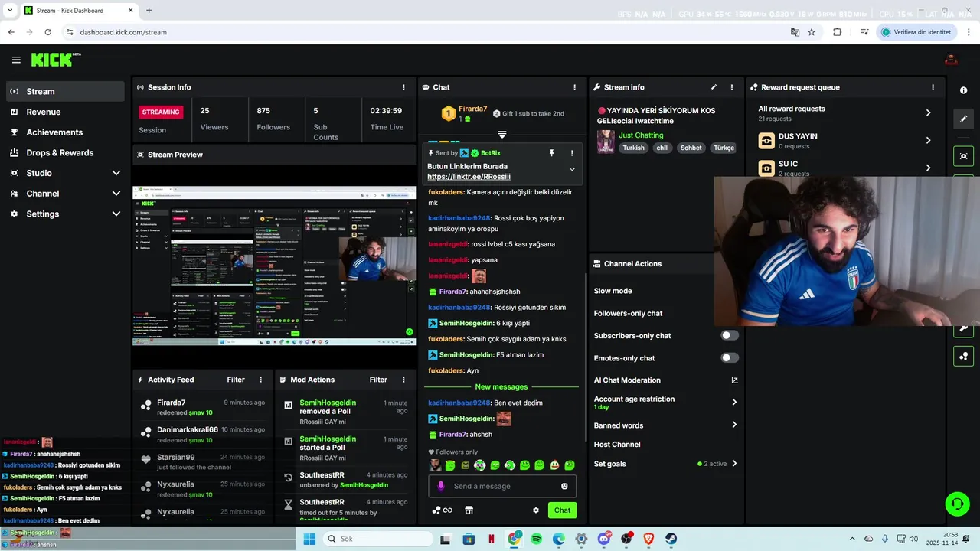Image resolution: width=980 pixels, height=551 pixels.
Task: Open Stream info options menu
Action: point(732,87)
